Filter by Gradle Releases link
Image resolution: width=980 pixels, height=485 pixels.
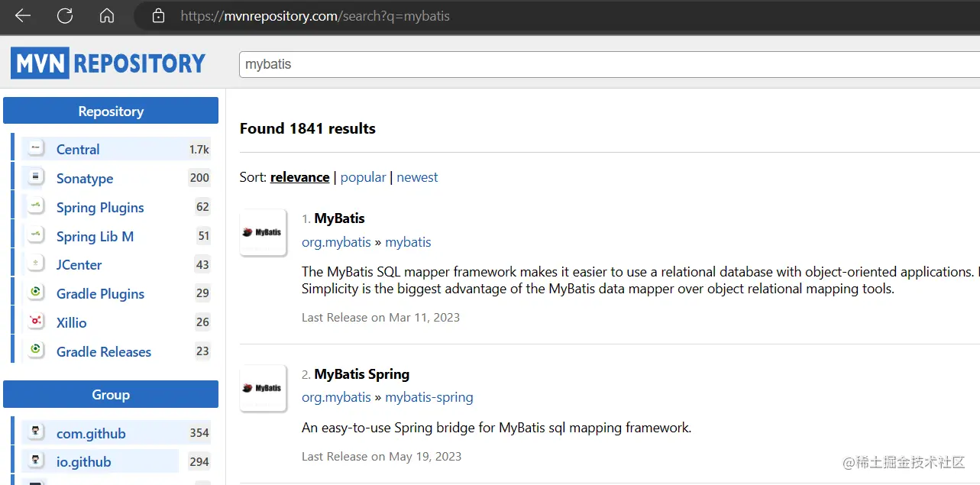point(104,351)
